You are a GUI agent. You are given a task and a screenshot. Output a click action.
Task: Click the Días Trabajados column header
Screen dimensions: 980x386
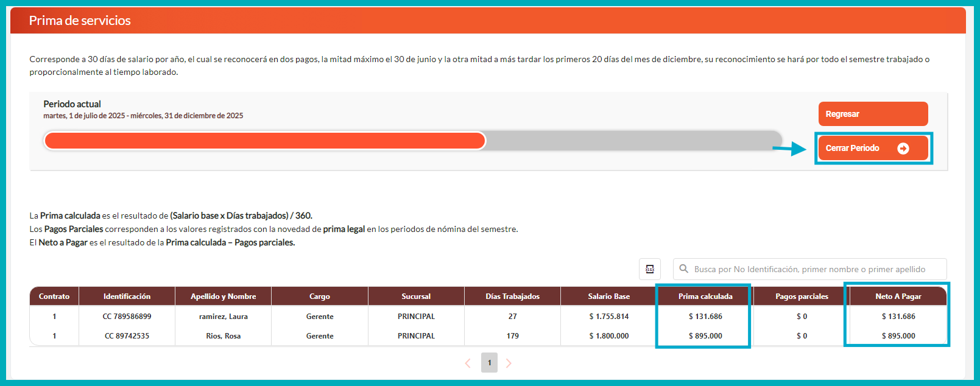point(512,297)
